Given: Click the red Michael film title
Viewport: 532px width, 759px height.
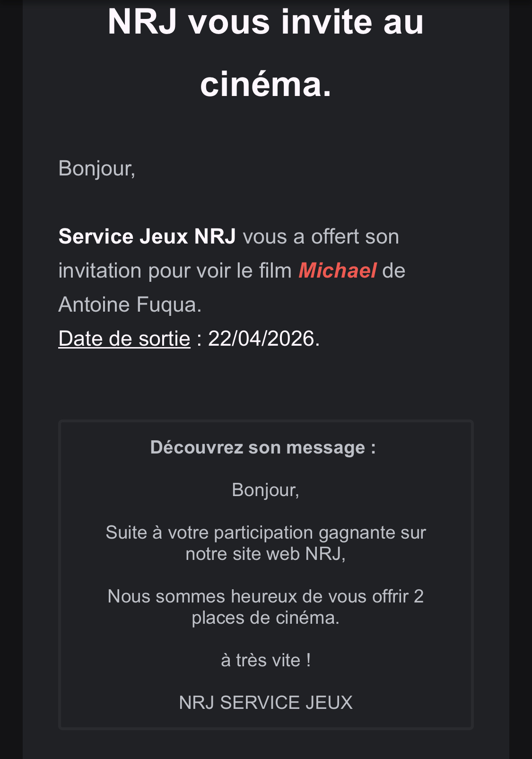Looking at the screenshot, I should pos(337,270).
